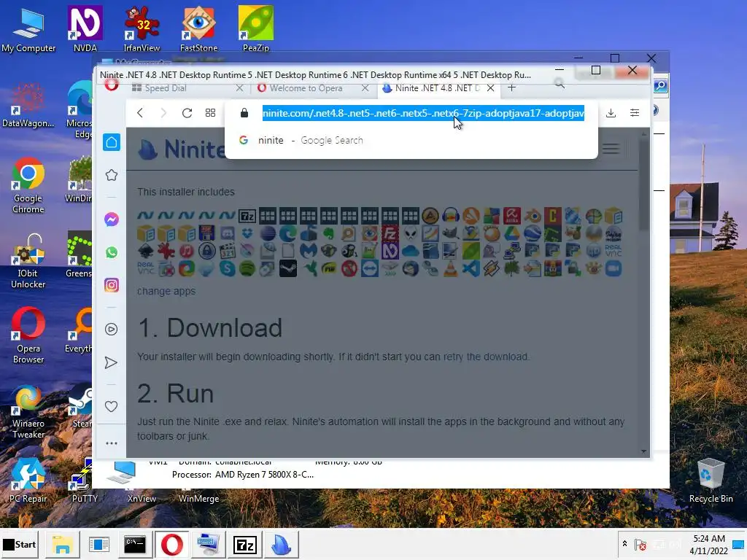Screen dimensions: 747x560
Task: Close the Speed Dial tab
Action: 239,88
